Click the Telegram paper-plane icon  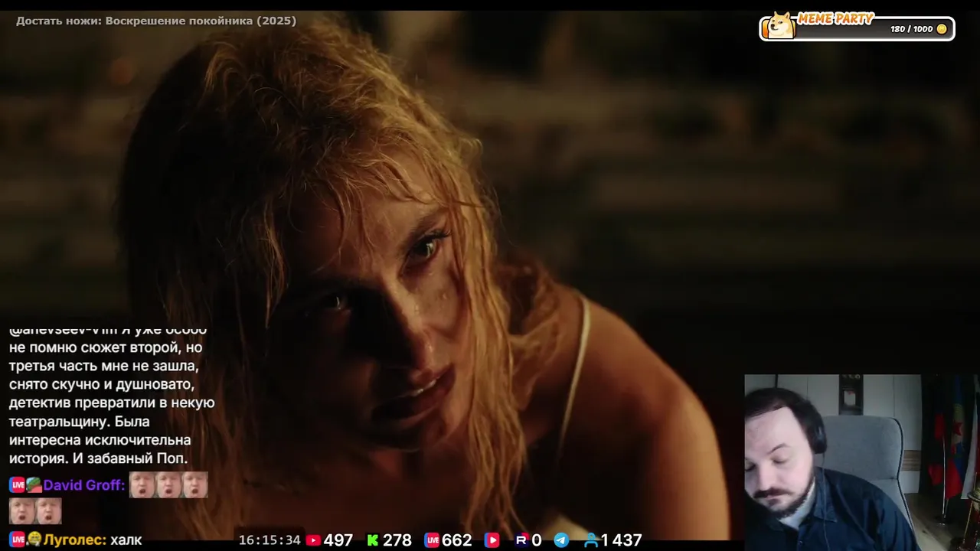[561, 540]
